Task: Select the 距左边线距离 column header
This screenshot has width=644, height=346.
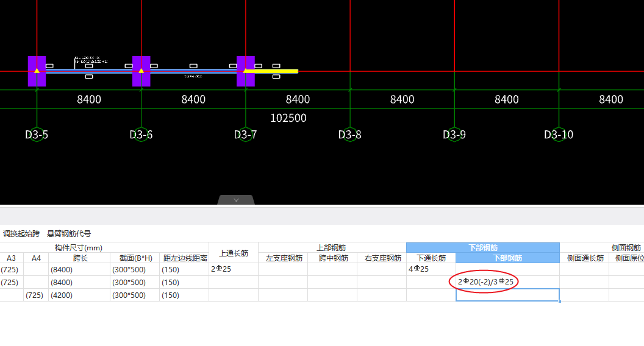Action: coord(184,258)
